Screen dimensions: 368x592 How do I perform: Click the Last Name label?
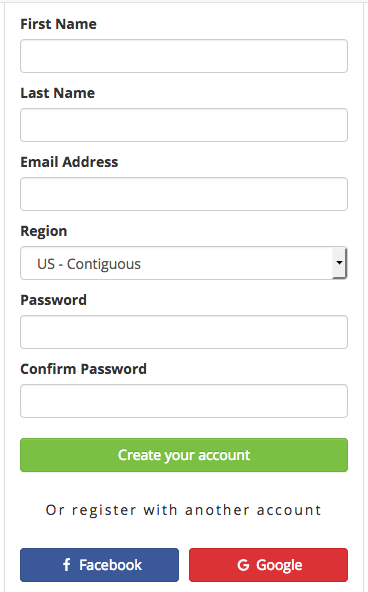click(58, 93)
